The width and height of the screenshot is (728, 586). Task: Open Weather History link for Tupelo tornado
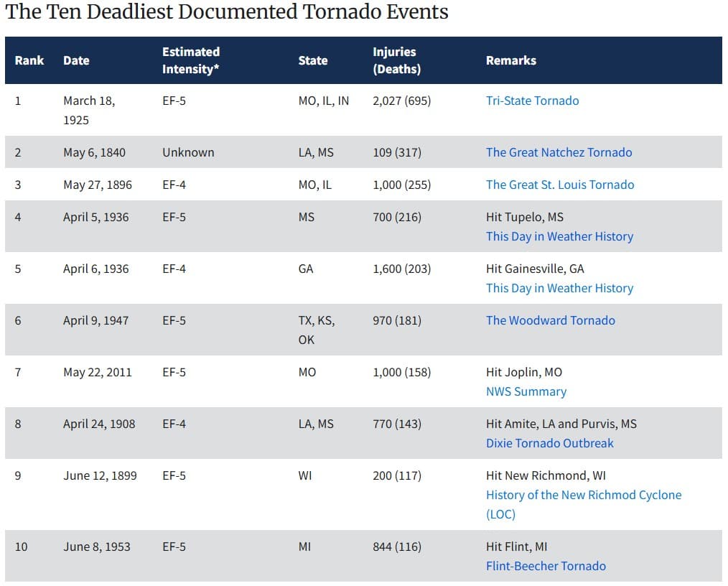pos(559,236)
